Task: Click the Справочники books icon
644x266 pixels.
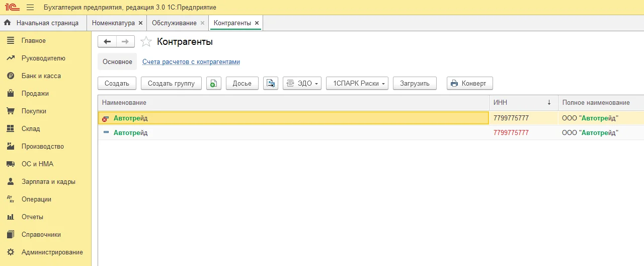Action: [10, 234]
